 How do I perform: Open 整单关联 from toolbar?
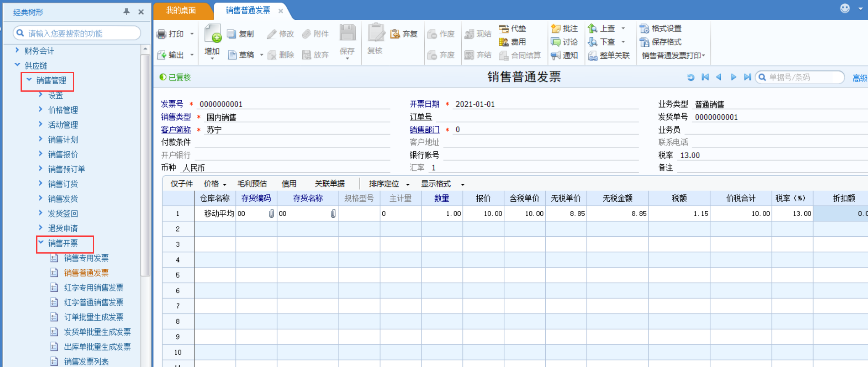(x=609, y=55)
